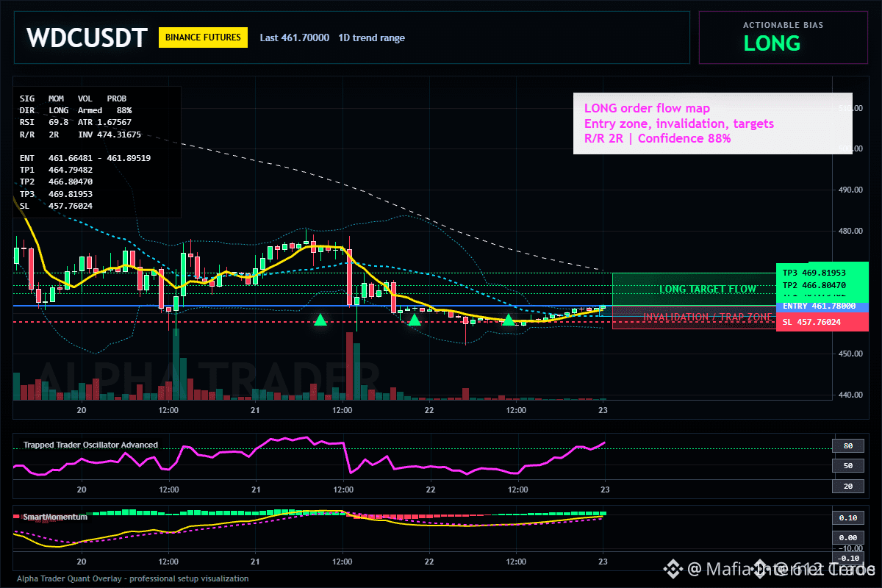
Task: Click the Last 461.70000 price text
Action: click(x=295, y=37)
